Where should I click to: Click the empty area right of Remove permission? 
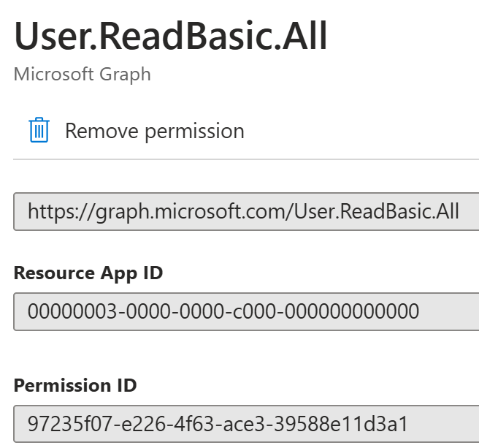pyautogui.click(x=361, y=131)
